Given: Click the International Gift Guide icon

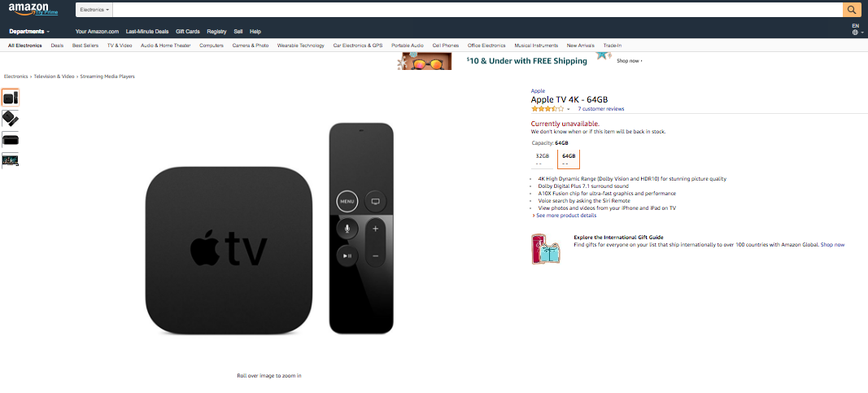Looking at the screenshot, I should pyautogui.click(x=546, y=249).
